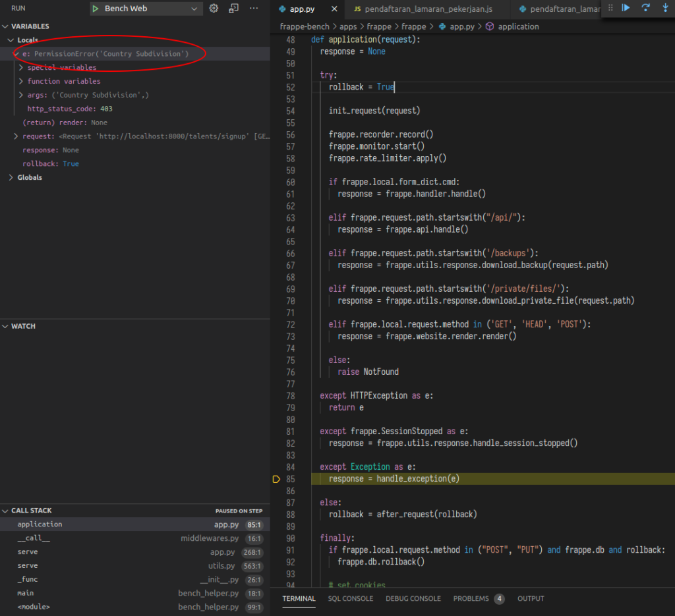Screen dimensions: 675x616
Task: Click the green Start Debugging play icon
Action: [96, 9]
